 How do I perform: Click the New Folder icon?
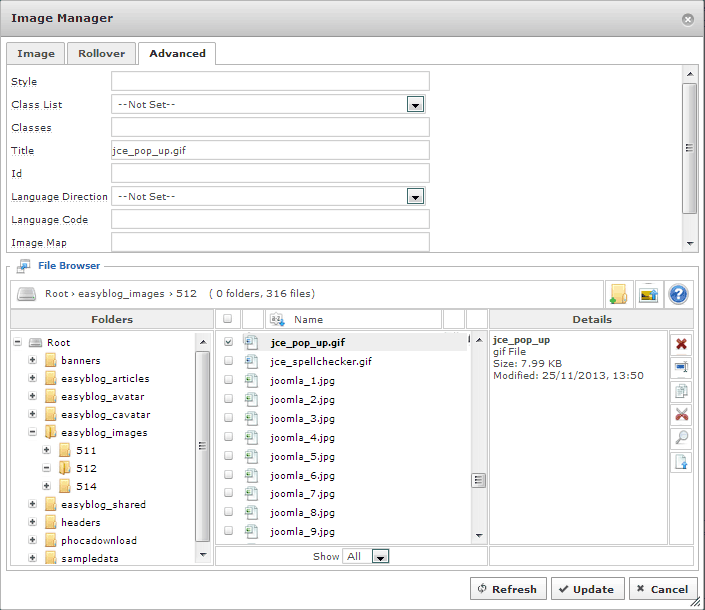[x=618, y=294]
